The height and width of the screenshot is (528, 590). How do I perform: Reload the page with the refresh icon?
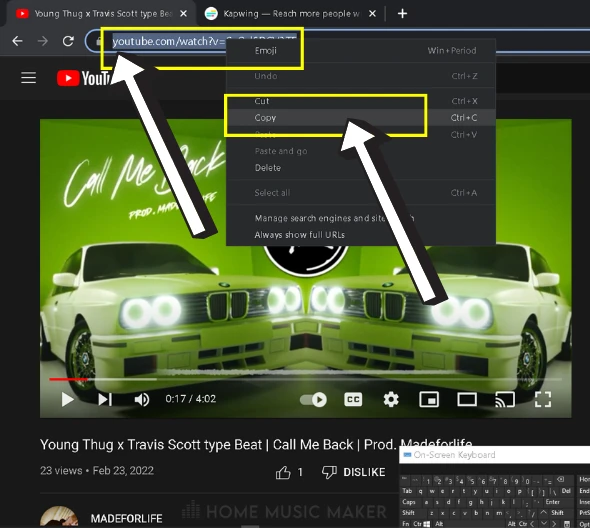[68, 41]
